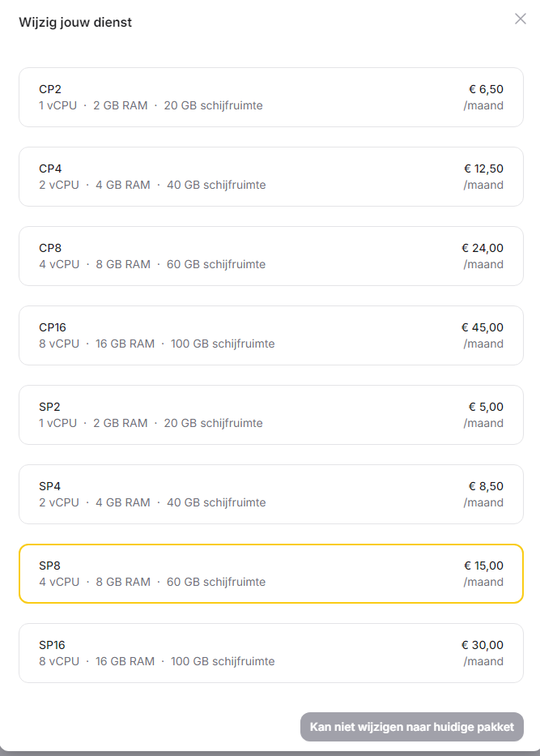The image size is (540, 756).
Task: Click the € 6,50 monthly price
Action: pyautogui.click(x=486, y=89)
